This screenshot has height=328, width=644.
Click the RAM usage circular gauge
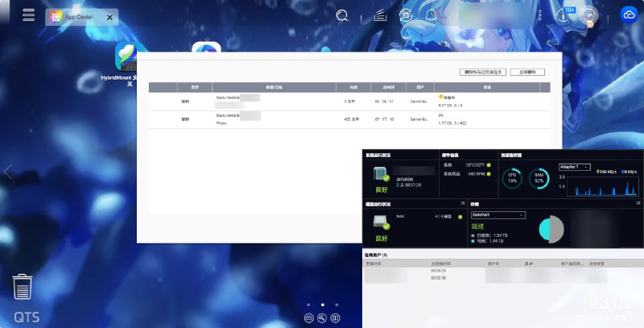[x=540, y=179]
